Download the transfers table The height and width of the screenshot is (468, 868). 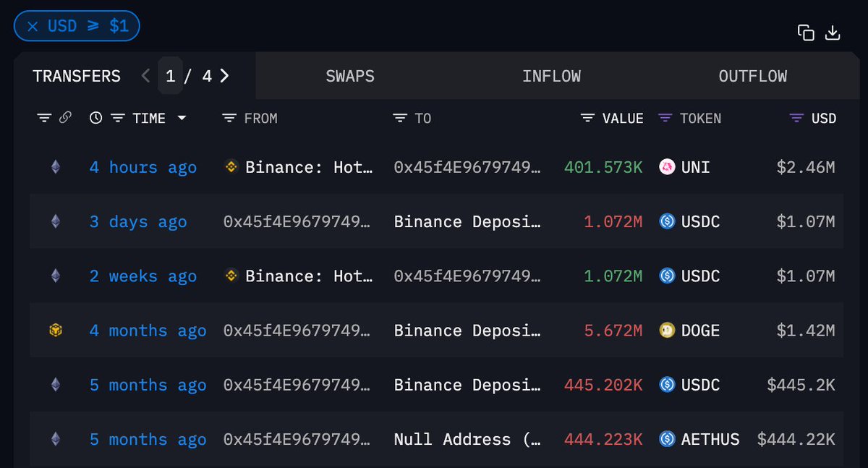[833, 33]
